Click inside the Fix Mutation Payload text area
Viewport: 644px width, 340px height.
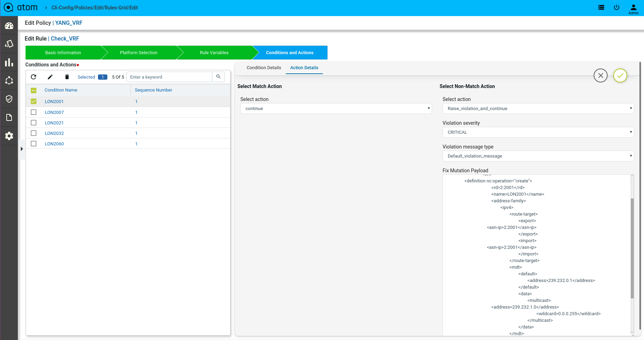pyautogui.click(x=537, y=255)
